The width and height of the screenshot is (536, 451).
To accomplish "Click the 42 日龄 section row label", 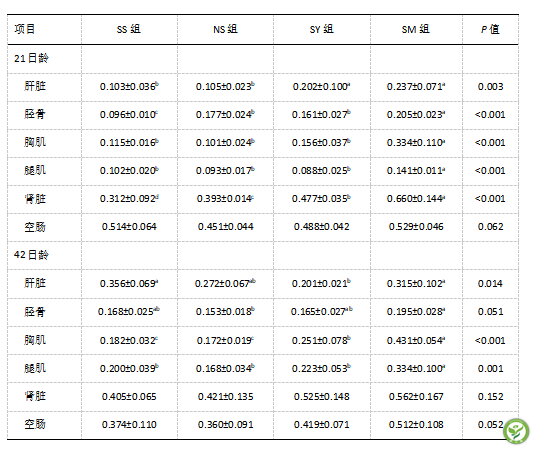I will [31, 255].
